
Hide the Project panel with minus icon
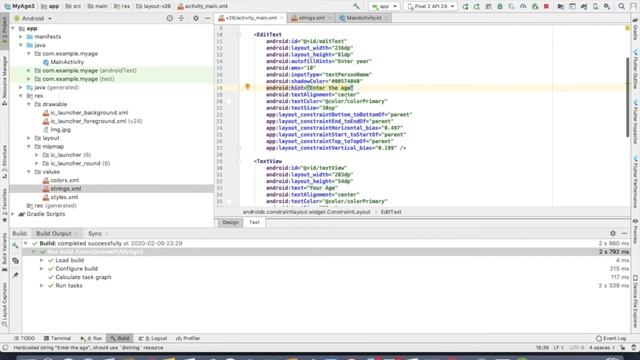click(x=207, y=18)
